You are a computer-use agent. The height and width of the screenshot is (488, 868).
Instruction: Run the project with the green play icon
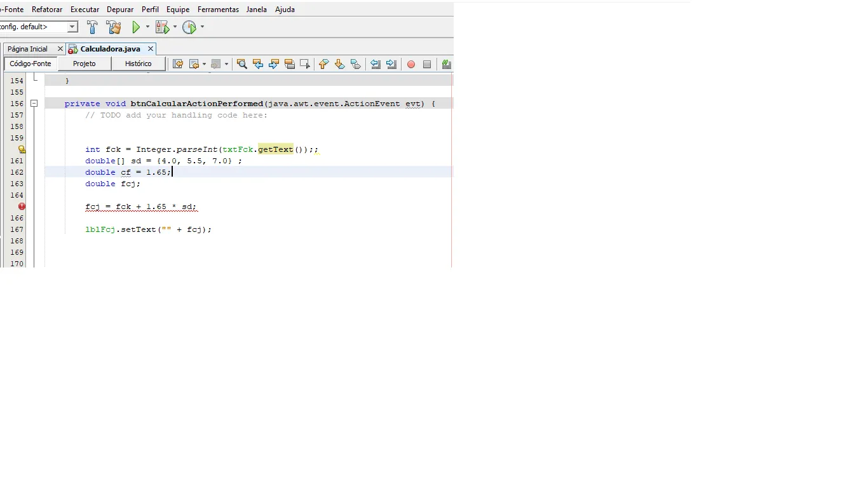pyautogui.click(x=136, y=27)
